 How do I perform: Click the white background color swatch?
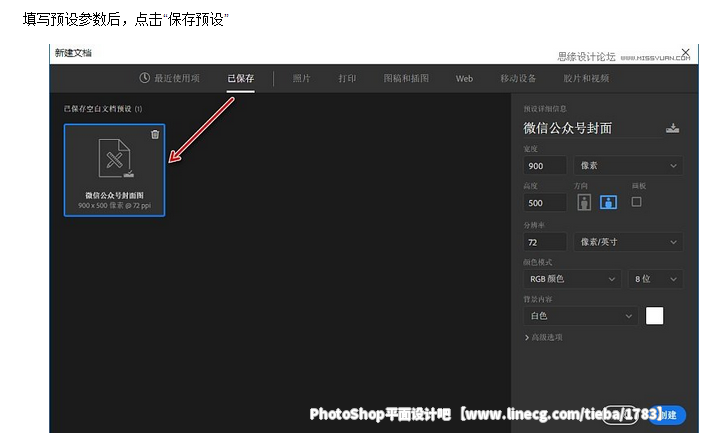[654, 316]
